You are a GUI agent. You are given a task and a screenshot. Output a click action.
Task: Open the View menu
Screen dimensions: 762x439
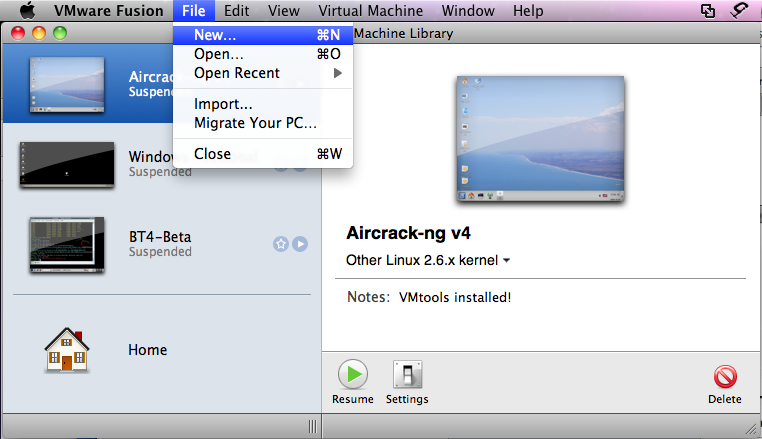pos(284,11)
